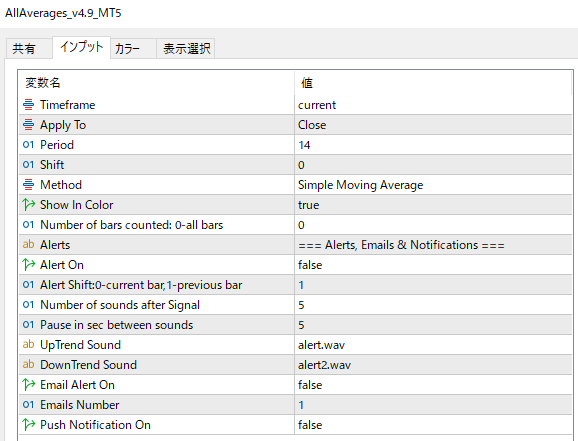Click the Timeframe row enum icon

coord(28,105)
